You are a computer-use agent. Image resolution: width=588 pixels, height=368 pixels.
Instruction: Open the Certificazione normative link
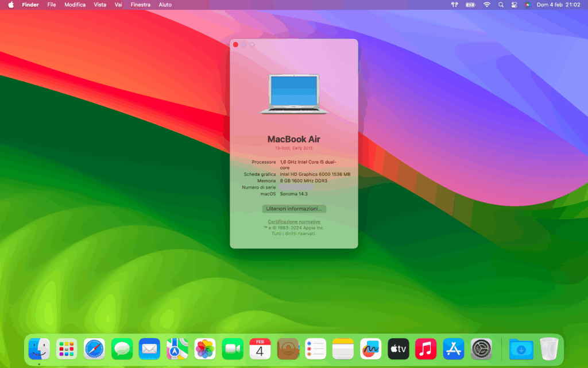click(x=294, y=221)
